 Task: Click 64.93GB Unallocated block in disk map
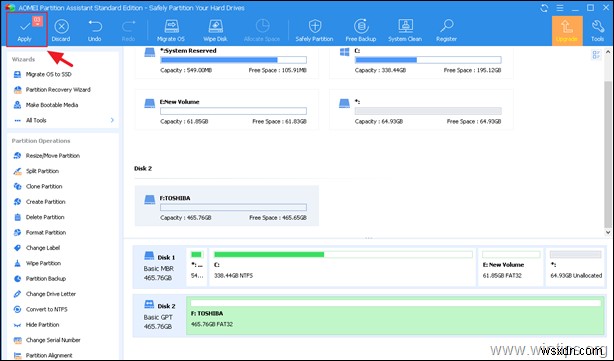pos(576,267)
